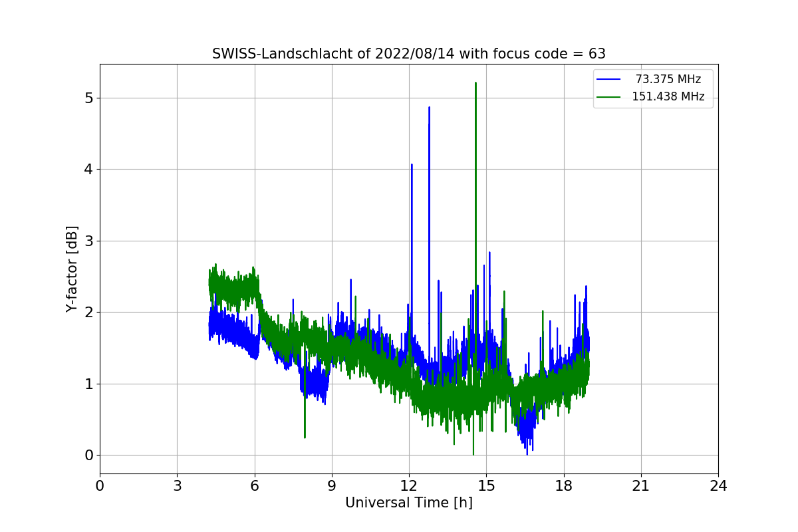
Task: Click y-axis tick label 4
Action: 88,169
